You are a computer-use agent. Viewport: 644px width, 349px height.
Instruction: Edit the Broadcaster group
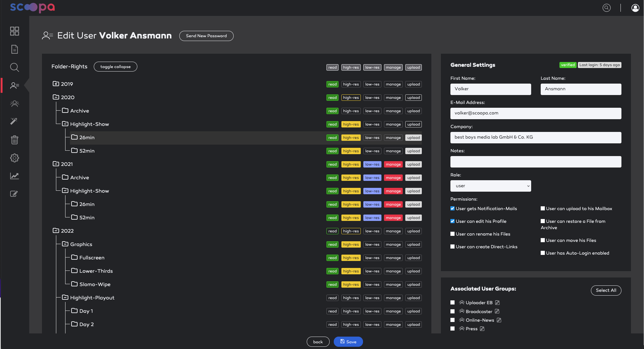click(x=497, y=311)
